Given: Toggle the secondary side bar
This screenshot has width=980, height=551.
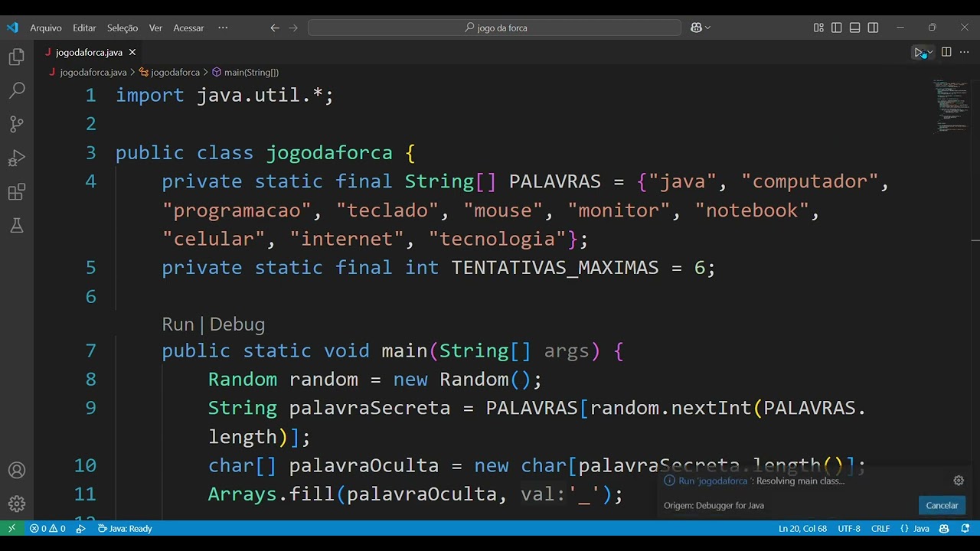Looking at the screenshot, I should click(x=874, y=28).
